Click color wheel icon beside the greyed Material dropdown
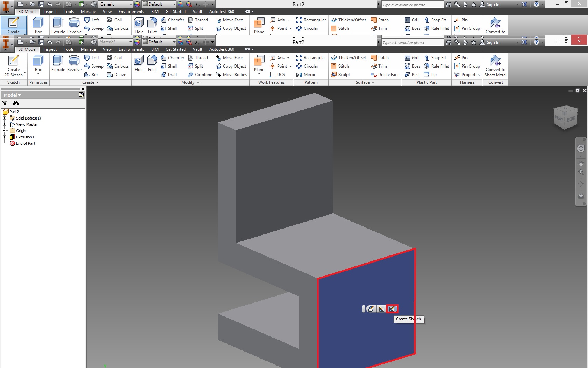The width and height of the screenshot is (588, 368). coord(137,42)
